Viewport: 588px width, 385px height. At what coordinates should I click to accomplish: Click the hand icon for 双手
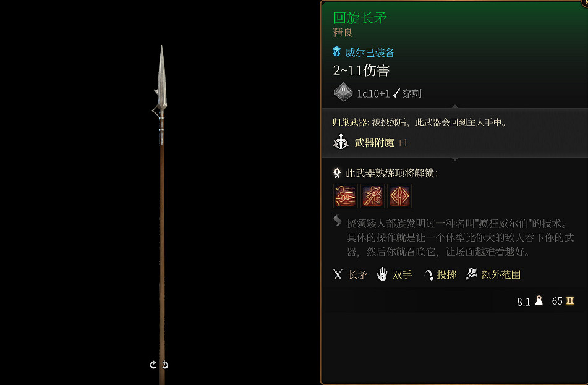[x=381, y=274]
